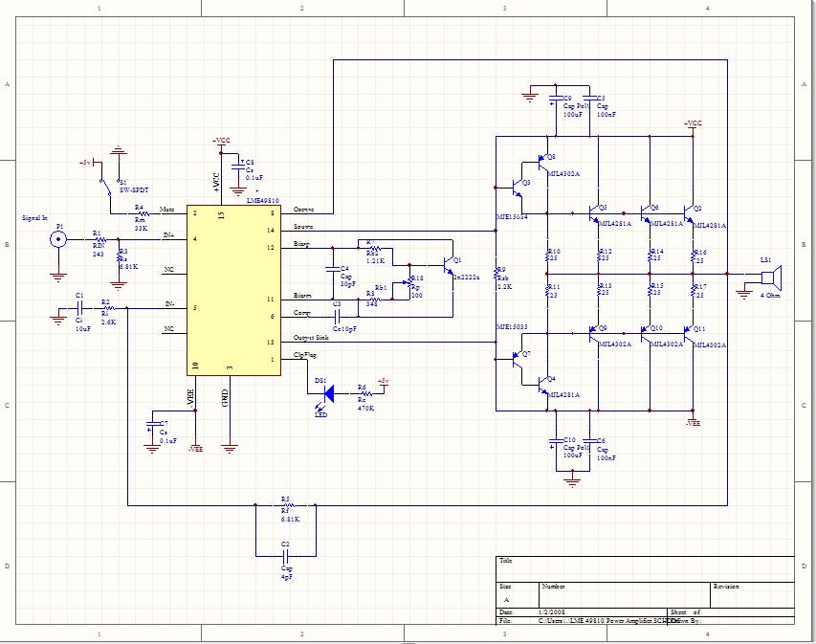Select polarized capacitor C9 100uF
Image resolution: width=816 pixels, height=644 pixels.
click(556, 99)
